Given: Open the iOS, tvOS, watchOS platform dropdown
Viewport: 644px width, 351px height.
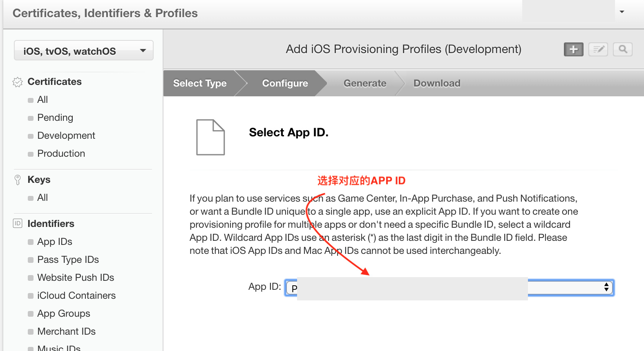Looking at the screenshot, I should pos(84,51).
